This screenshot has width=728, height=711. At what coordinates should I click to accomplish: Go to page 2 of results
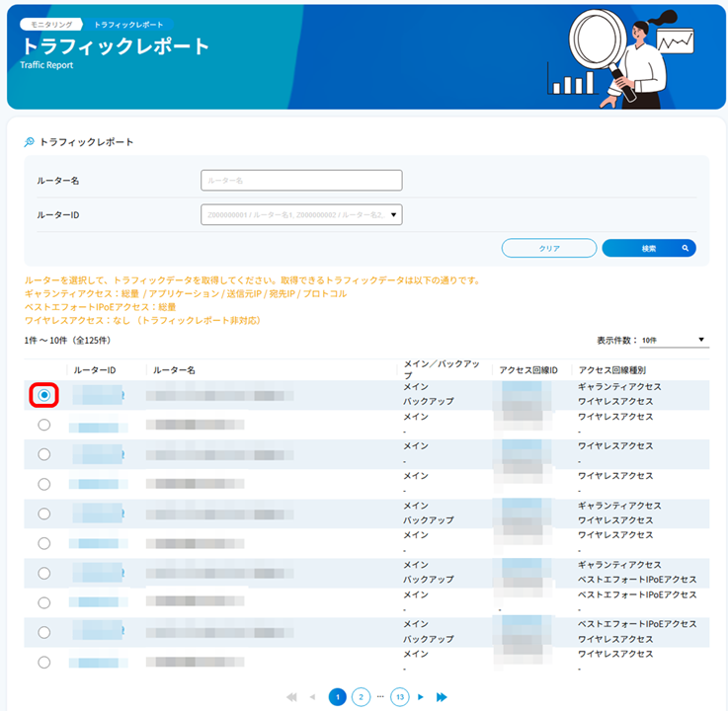point(362,697)
